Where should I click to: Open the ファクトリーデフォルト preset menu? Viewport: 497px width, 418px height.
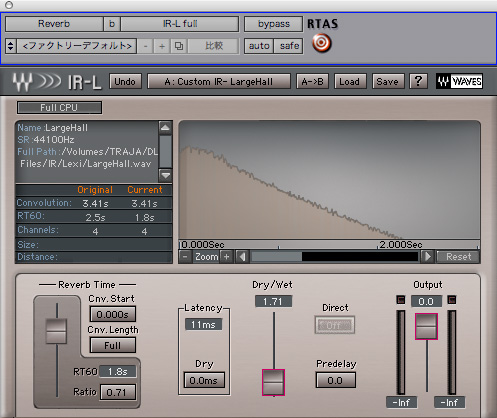pos(77,46)
